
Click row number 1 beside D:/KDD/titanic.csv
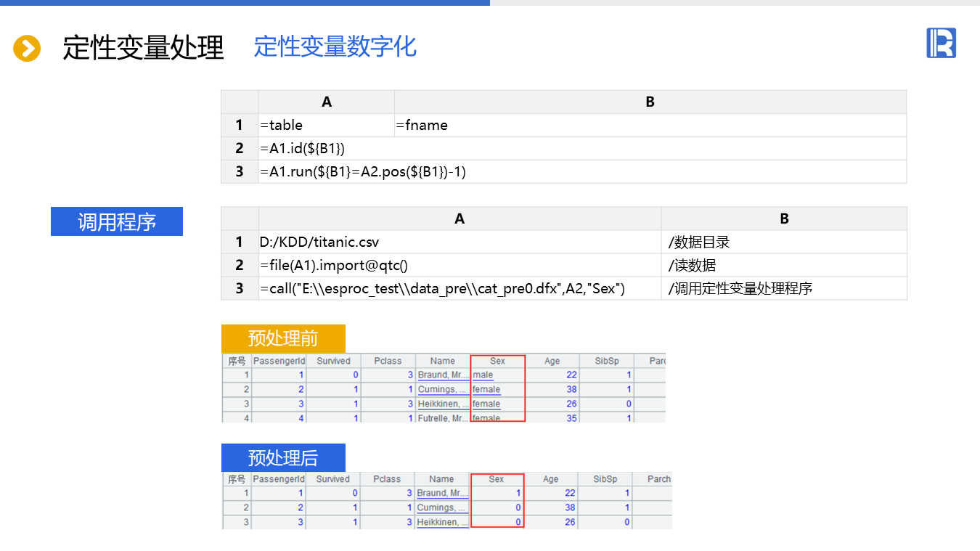(240, 242)
